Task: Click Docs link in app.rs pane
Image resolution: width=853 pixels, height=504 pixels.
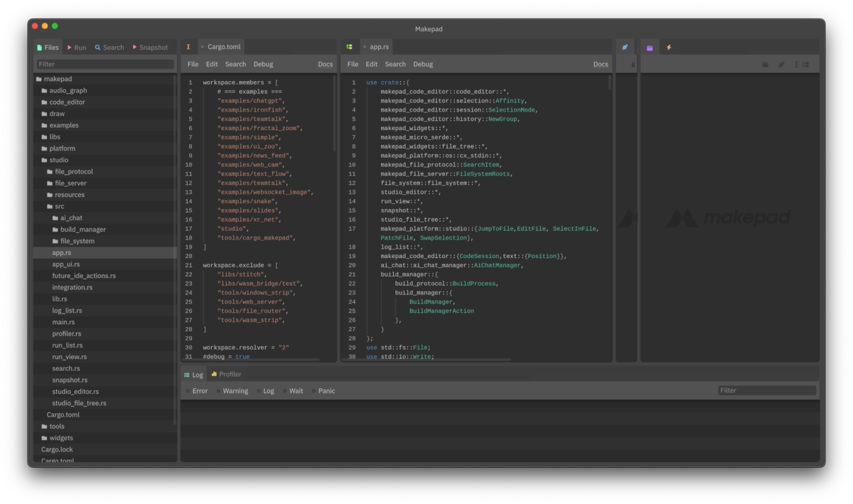Action: tap(601, 64)
